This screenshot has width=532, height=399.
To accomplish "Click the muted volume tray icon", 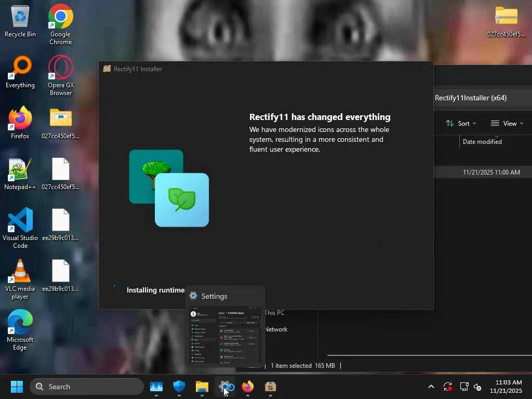I will click(x=477, y=387).
